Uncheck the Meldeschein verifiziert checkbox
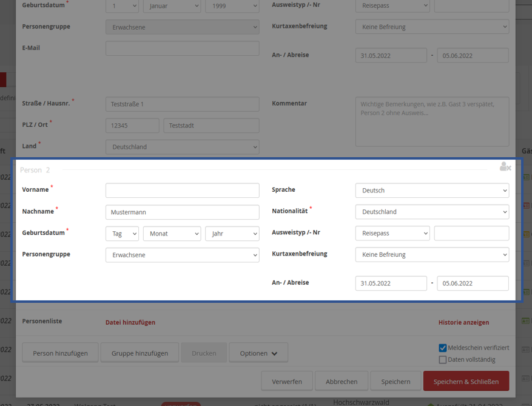The image size is (532, 406). 443,348
